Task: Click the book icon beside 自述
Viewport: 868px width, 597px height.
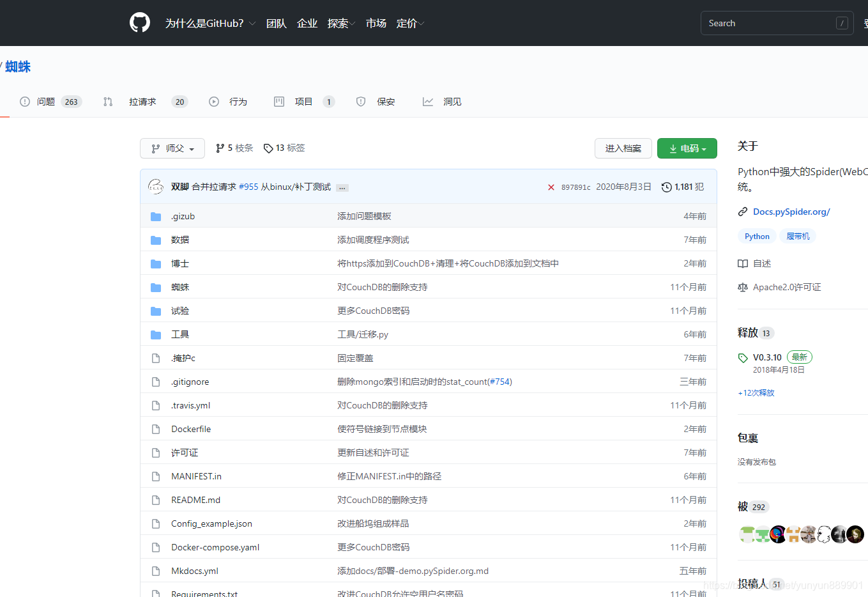Action: coord(743,263)
